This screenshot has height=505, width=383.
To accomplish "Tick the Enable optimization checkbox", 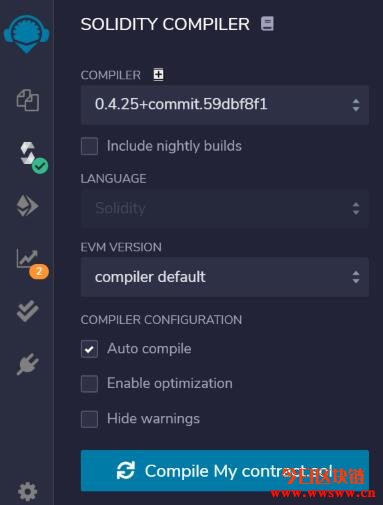I will (x=89, y=384).
